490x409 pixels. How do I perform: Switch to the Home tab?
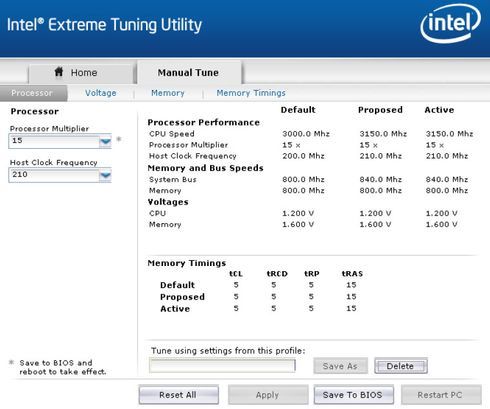[82, 72]
